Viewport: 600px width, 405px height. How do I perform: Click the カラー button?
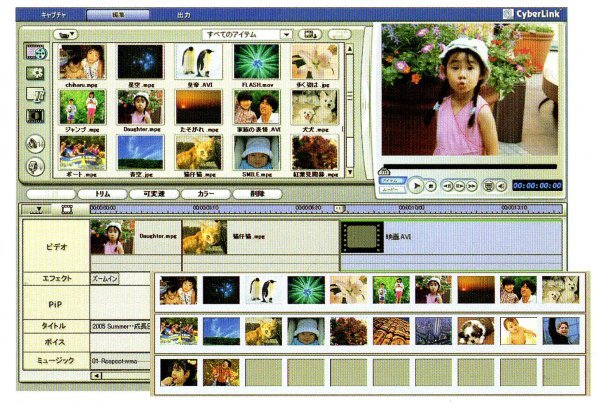[x=206, y=194]
